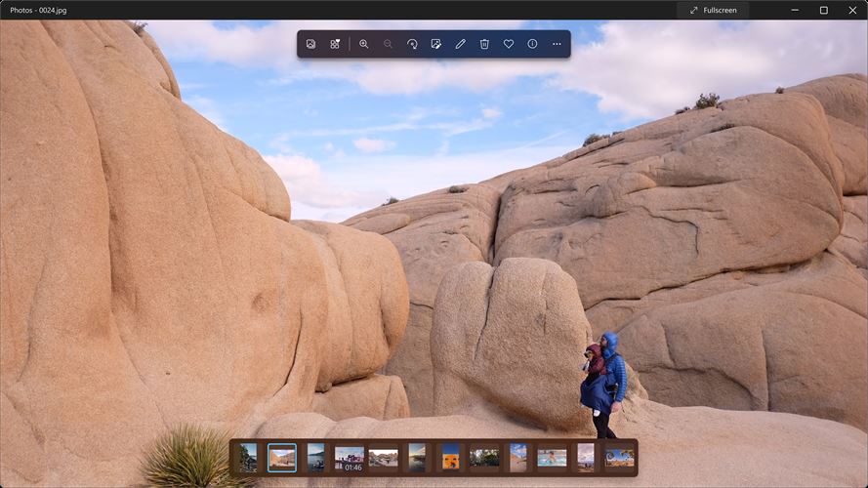This screenshot has width=868, height=488.
Task: Click the Fullscreen button
Action: (x=713, y=10)
